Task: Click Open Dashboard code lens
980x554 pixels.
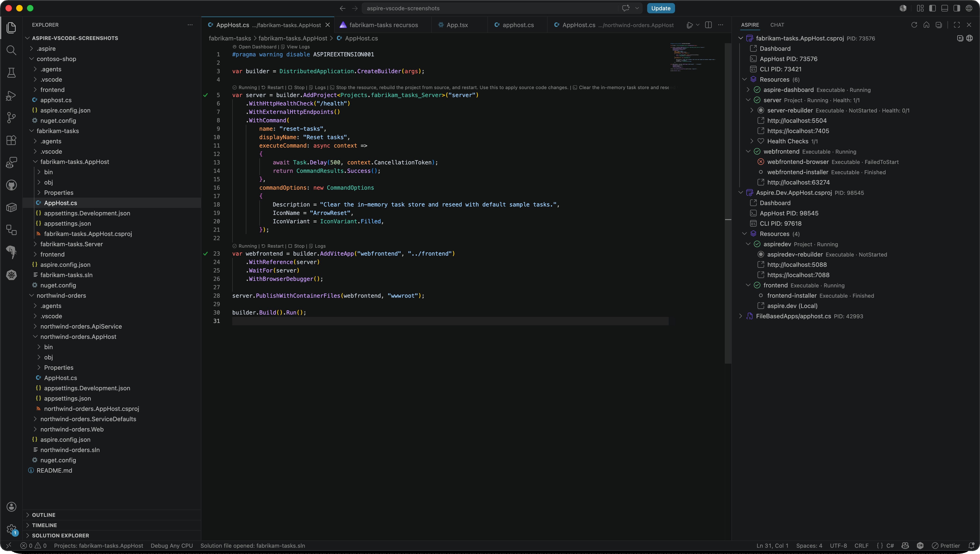Action: [x=257, y=47]
